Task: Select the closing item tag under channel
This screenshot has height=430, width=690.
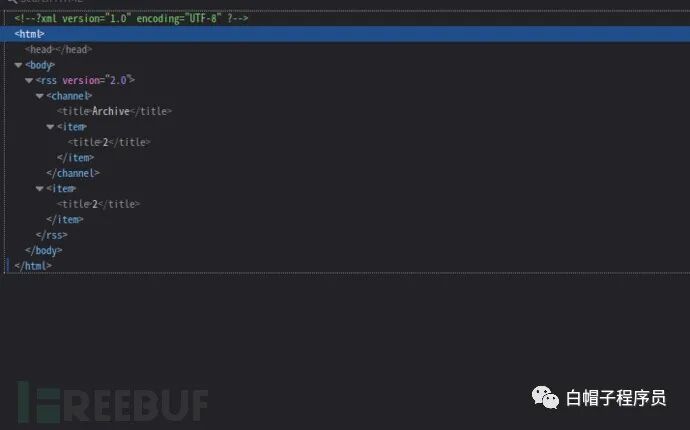Action: click(75, 158)
